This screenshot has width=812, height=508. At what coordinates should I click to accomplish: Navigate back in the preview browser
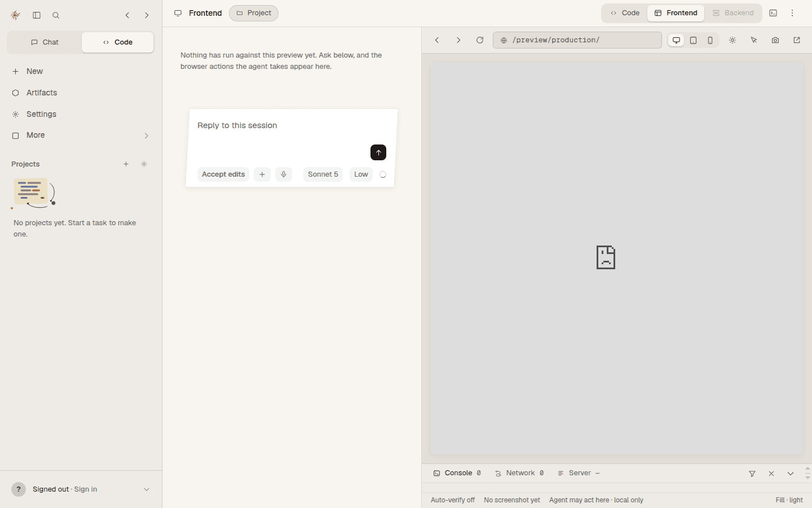tap(437, 40)
